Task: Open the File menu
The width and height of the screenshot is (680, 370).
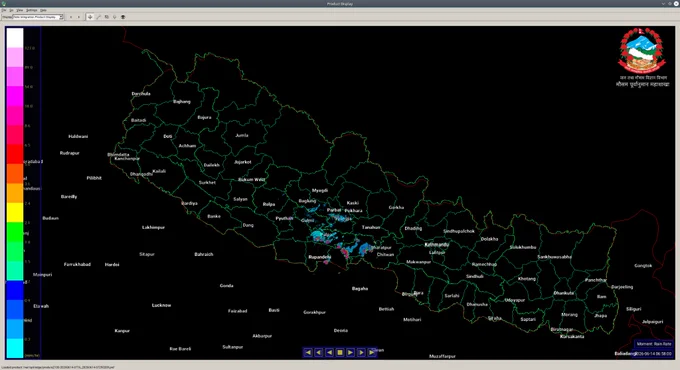Action: pyautogui.click(x=4, y=10)
